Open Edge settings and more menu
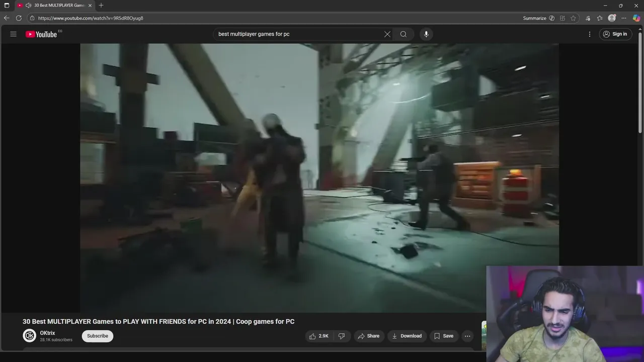The height and width of the screenshot is (362, 644). click(x=624, y=18)
